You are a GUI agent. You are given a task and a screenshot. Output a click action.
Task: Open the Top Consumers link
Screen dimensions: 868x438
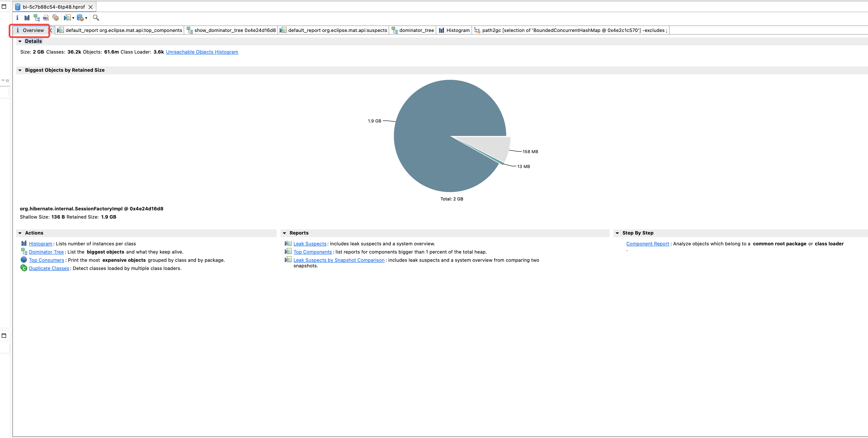pos(46,260)
